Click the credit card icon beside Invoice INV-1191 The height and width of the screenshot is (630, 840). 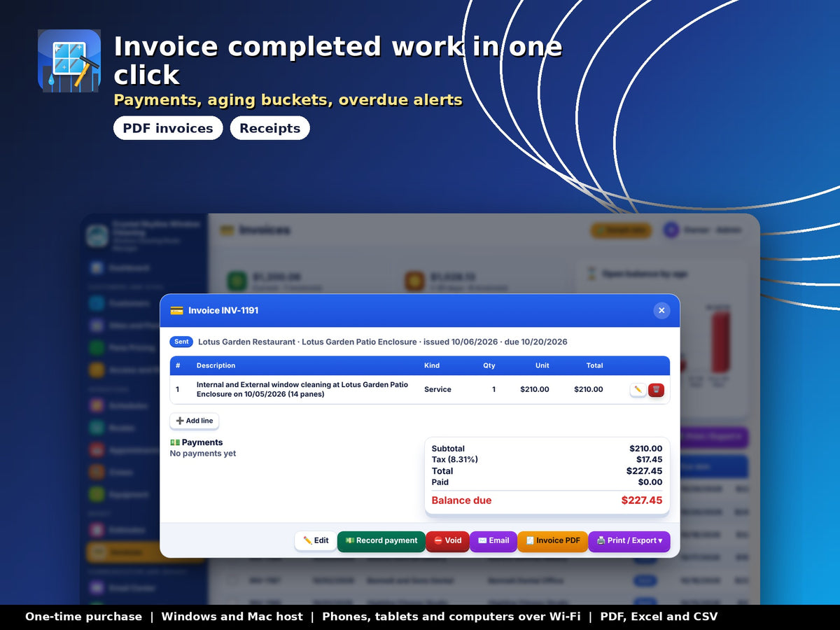coord(176,310)
